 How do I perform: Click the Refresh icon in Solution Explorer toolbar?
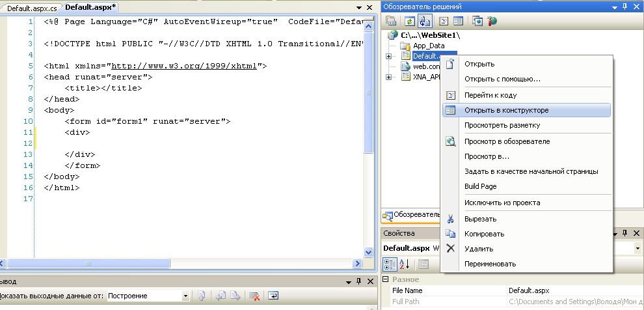pos(410,21)
